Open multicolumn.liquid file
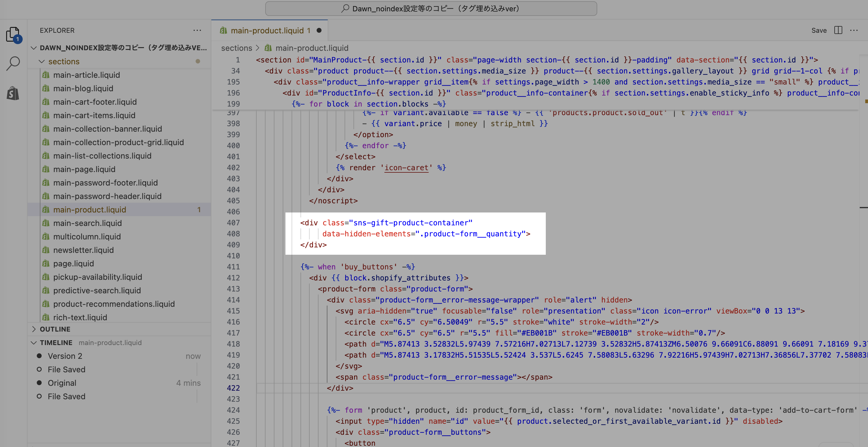The image size is (868, 447). click(87, 236)
